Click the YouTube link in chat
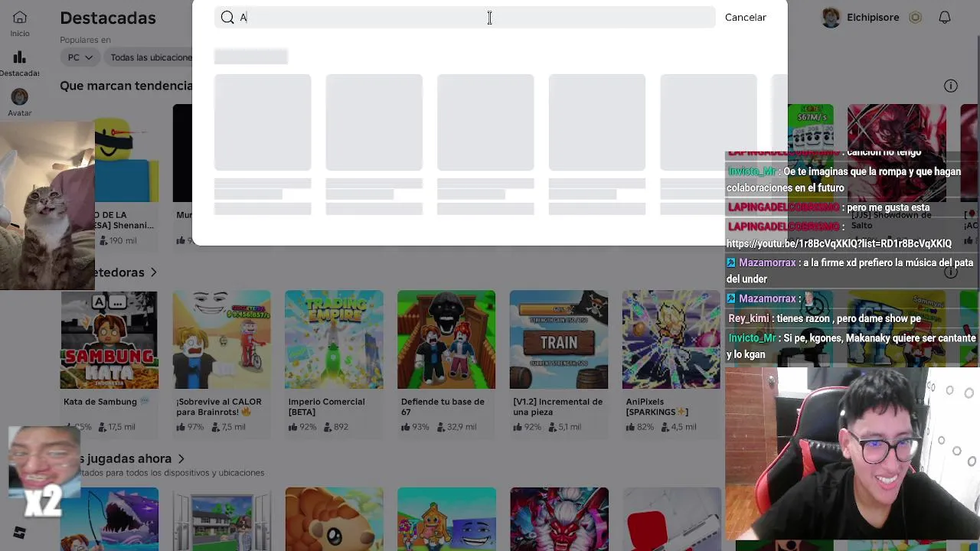This screenshot has width=980, height=551. pyautogui.click(x=839, y=243)
